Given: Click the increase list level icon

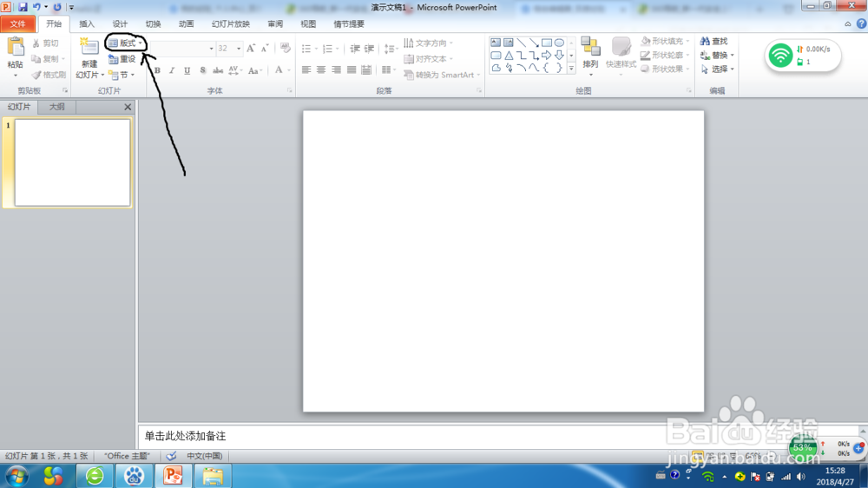Looking at the screenshot, I should click(369, 49).
